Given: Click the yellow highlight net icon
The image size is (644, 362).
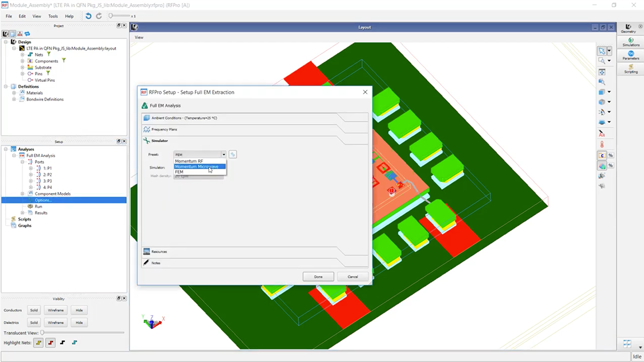Looking at the screenshot, I should (38, 342).
